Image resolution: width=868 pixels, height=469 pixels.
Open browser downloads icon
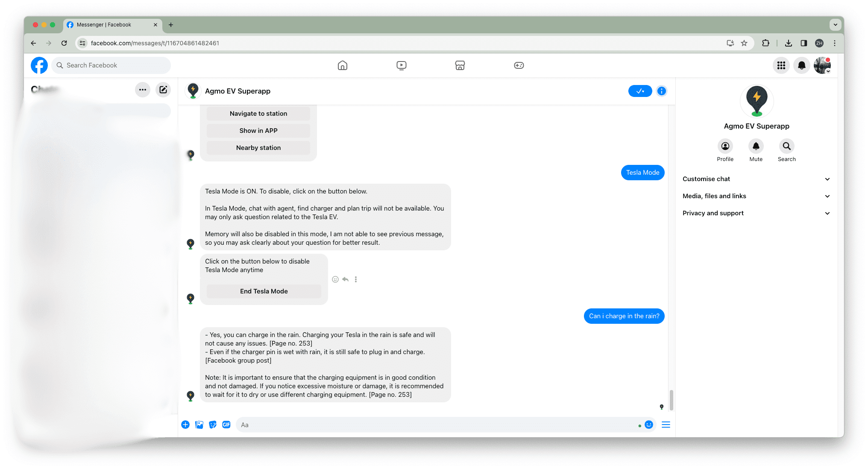click(x=789, y=43)
